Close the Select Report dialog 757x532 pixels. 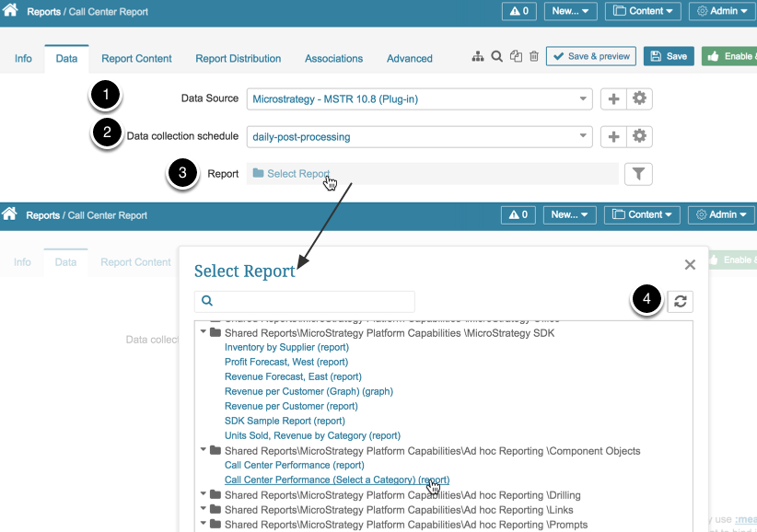click(690, 264)
